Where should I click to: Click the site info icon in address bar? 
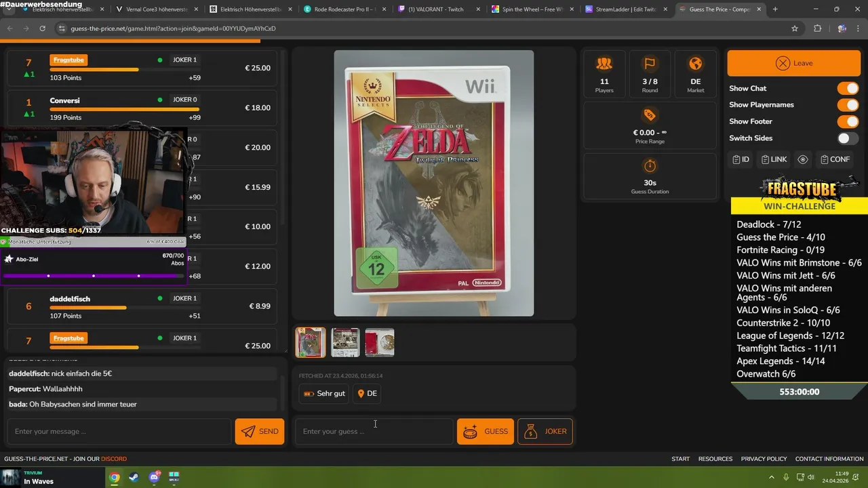tap(62, 28)
